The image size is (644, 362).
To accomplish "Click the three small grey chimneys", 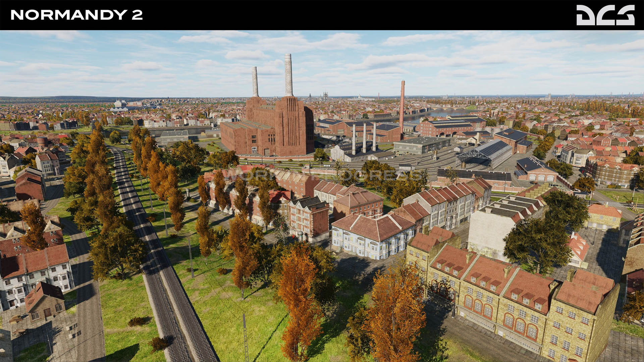I will click(x=364, y=138).
